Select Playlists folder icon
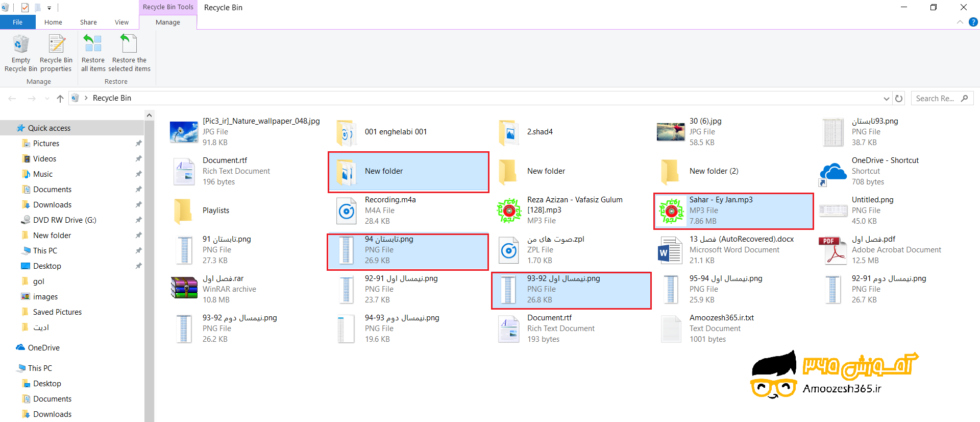Image resolution: width=980 pixels, height=422 pixels. (x=183, y=212)
